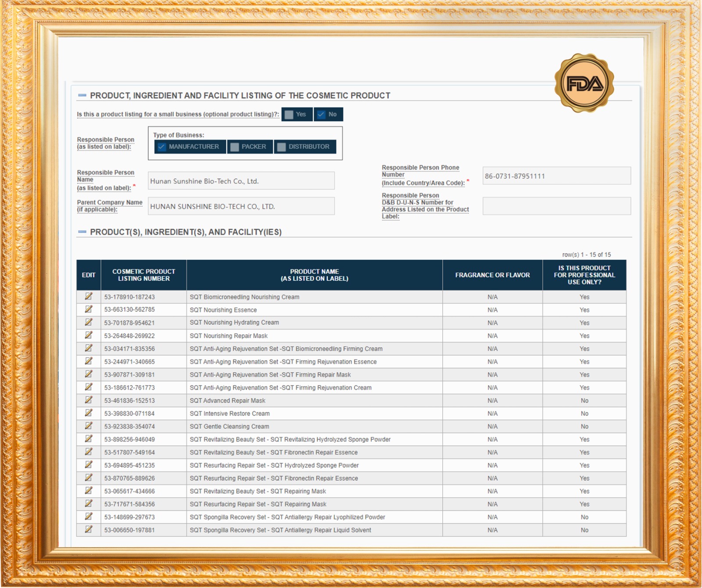Click the Fragrance or Flavor column header

[x=493, y=275]
